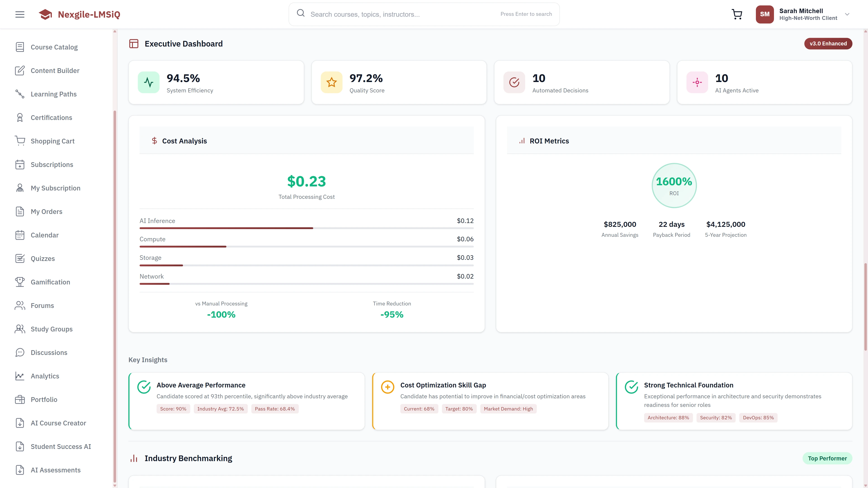Viewport: 868px width, 488px height.
Task: Open the Gamification trophy icon
Action: 19,282
